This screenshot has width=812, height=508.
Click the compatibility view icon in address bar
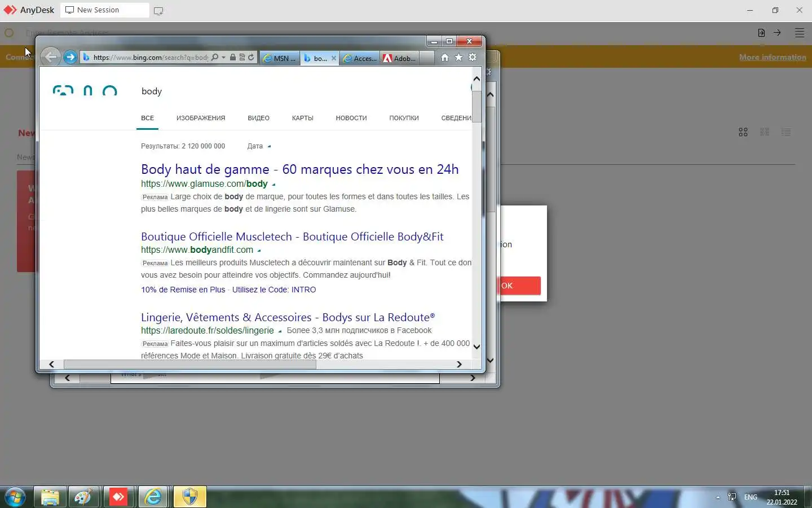click(242, 58)
